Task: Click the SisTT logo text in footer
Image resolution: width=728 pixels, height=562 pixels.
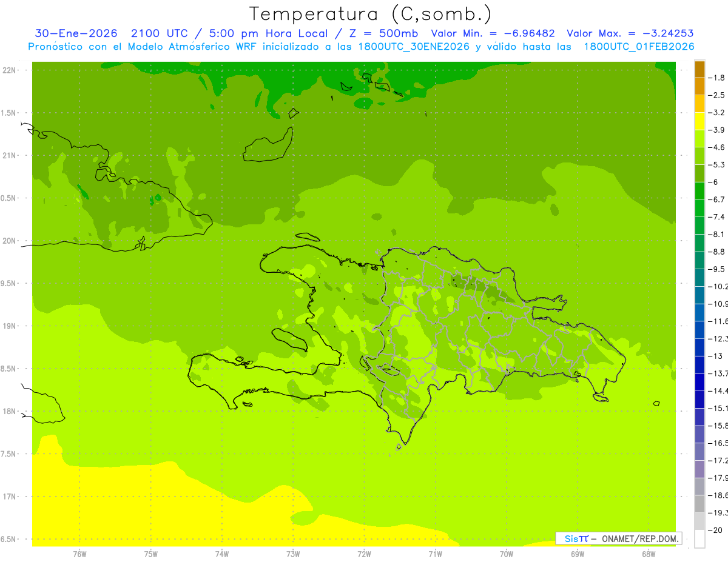Action: (x=576, y=538)
